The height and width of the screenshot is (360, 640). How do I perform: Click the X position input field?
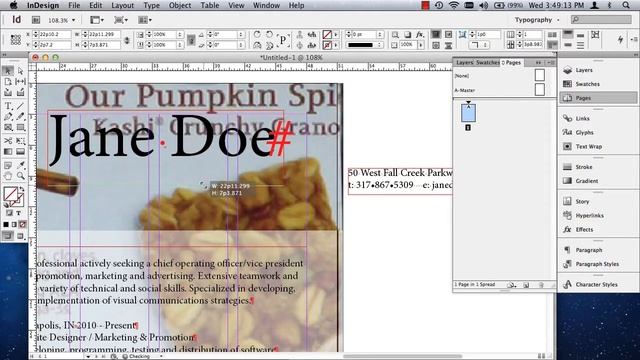54,34
